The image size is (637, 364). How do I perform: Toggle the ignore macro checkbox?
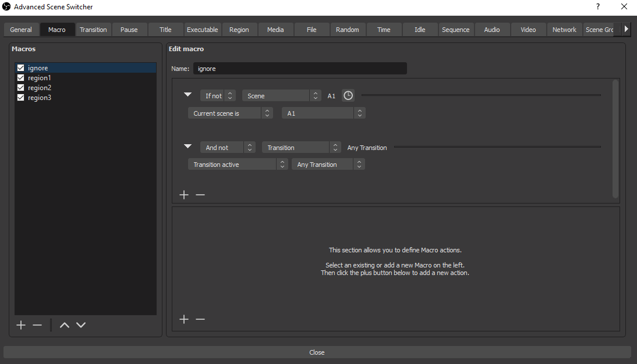(x=21, y=68)
